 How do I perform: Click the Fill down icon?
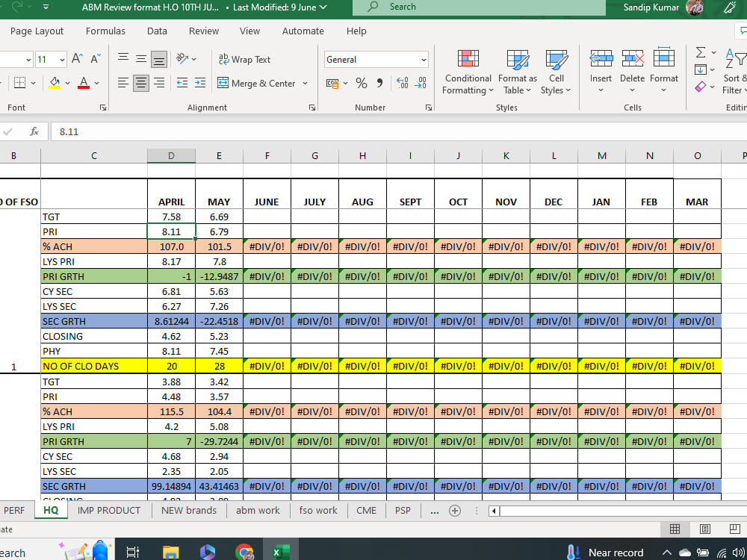(701, 69)
